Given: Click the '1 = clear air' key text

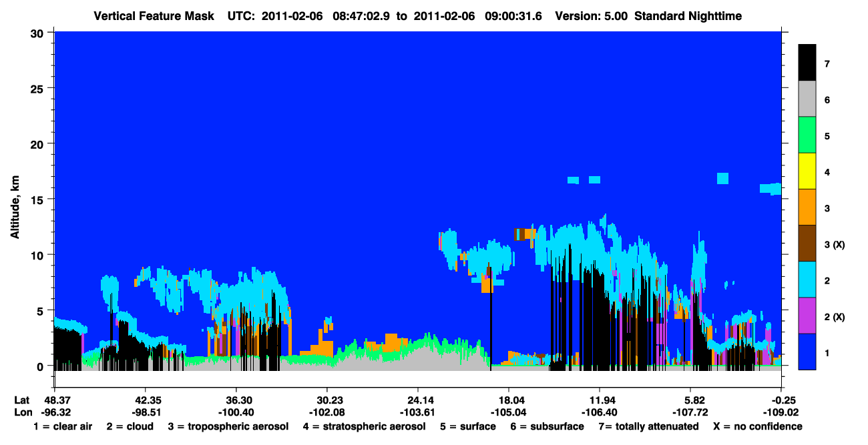Looking at the screenshot, I should pos(63,426).
